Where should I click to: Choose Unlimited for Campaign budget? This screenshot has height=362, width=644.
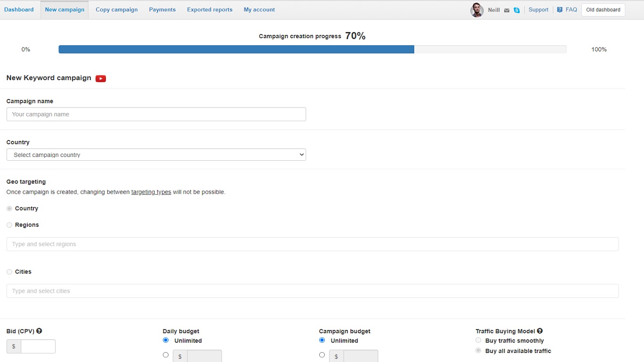point(322,340)
